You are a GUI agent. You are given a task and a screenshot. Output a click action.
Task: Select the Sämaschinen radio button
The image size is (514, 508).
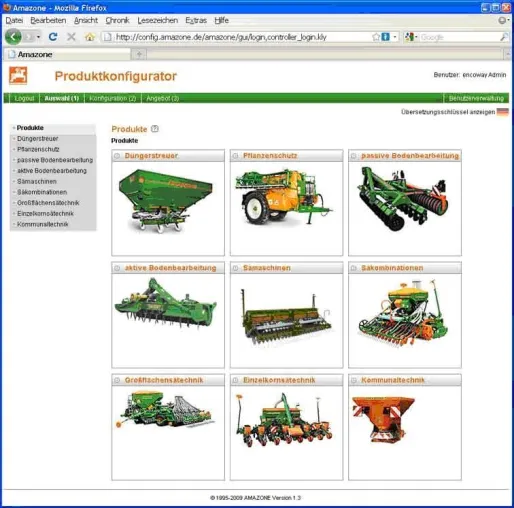235,268
